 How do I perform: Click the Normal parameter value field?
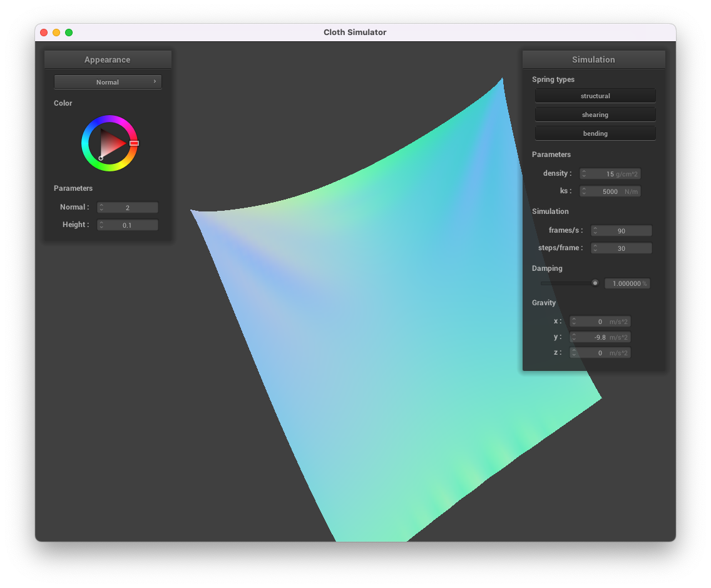pyautogui.click(x=128, y=208)
